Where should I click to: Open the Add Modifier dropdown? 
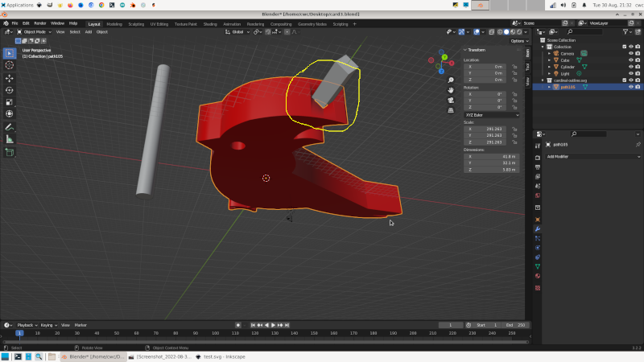(x=593, y=156)
